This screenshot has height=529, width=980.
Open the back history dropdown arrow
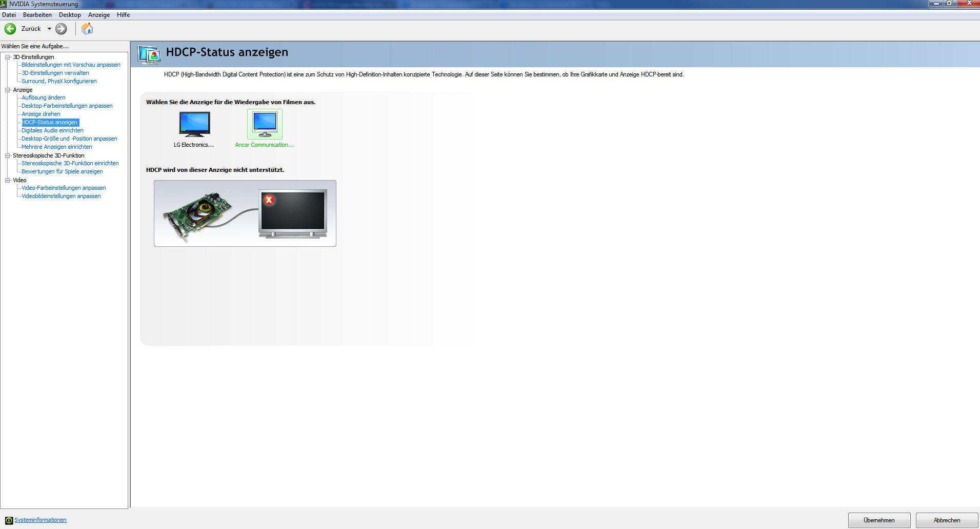(x=49, y=29)
